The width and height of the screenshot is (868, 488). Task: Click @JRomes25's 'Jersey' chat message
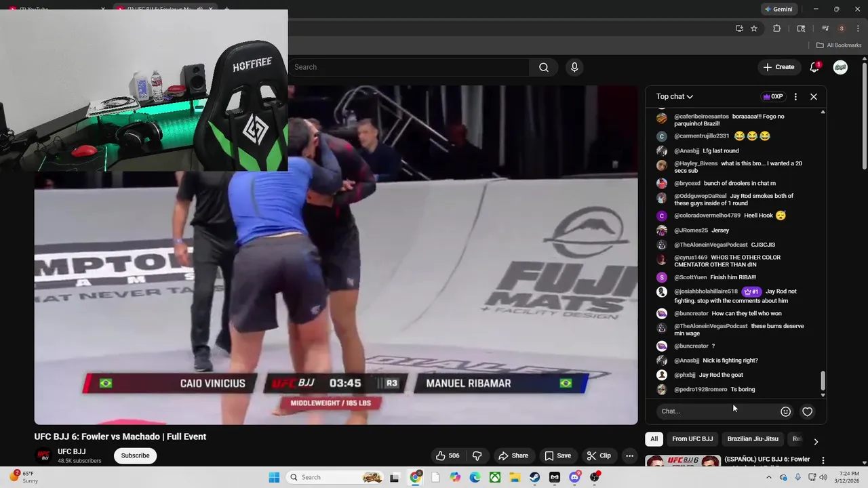click(720, 230)
